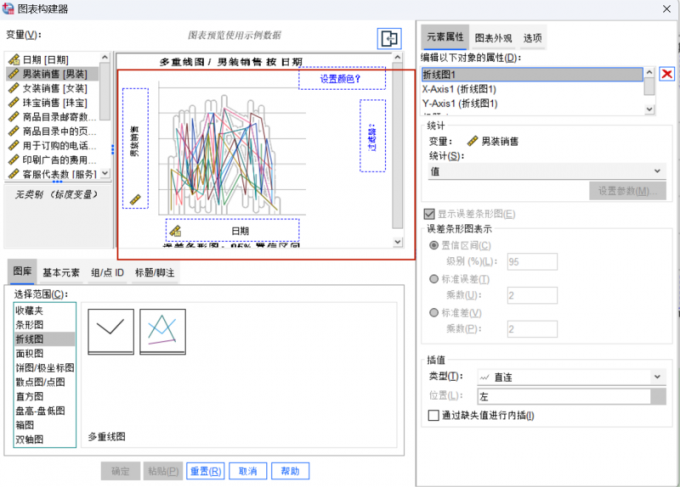Toggle 显示误差条形图 checkbox

[429, 214]
